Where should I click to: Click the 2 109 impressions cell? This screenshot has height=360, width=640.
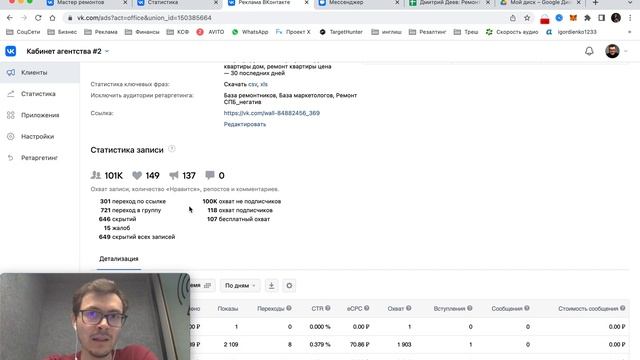(231, 344)
